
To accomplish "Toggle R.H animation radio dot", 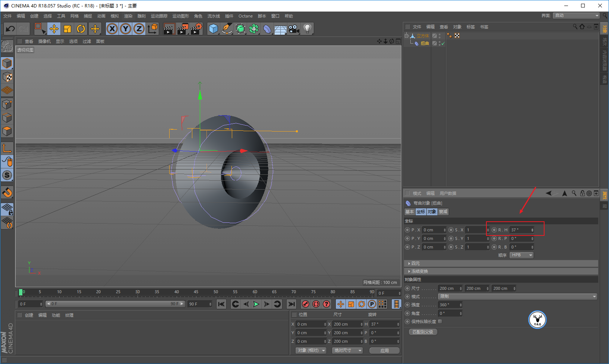I will click(494, 230).
